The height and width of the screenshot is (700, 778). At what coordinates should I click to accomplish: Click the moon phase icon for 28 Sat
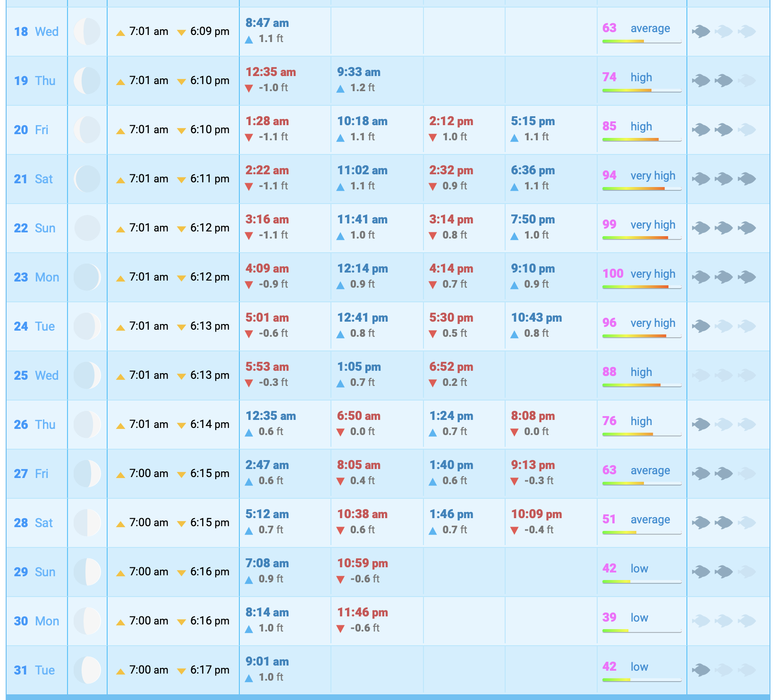click(x=87, y=523)
